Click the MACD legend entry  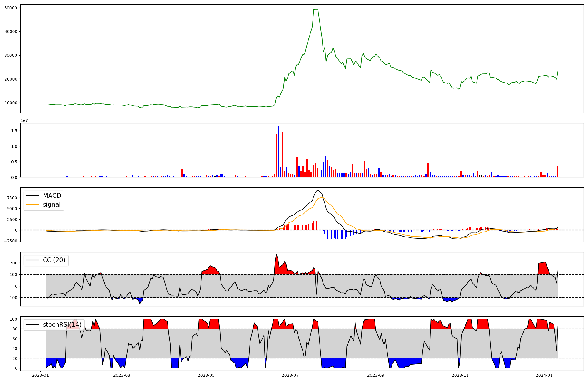click(x=52, y=196)
